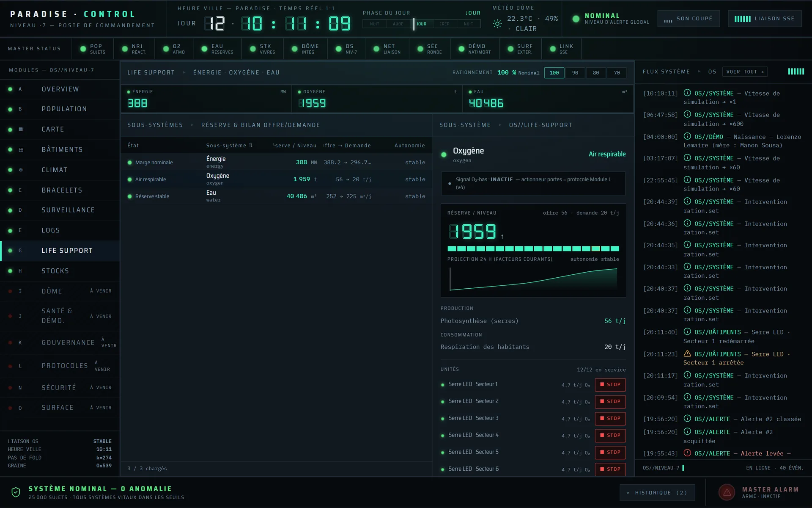Screen dimensions: 812x508
Task: Click the Liaison SSE button
Action: [x=765, y=19]
